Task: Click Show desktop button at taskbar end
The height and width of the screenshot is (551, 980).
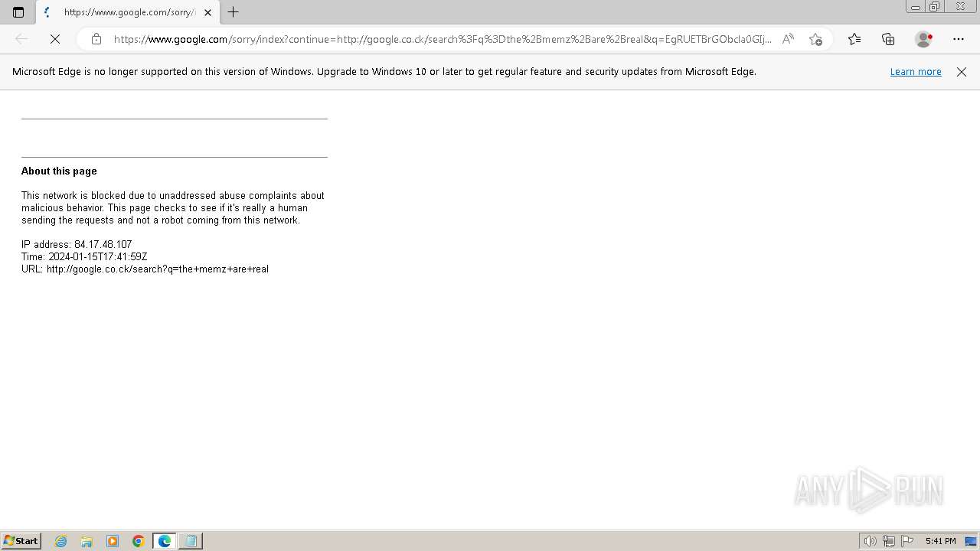Action: [971, 541]
